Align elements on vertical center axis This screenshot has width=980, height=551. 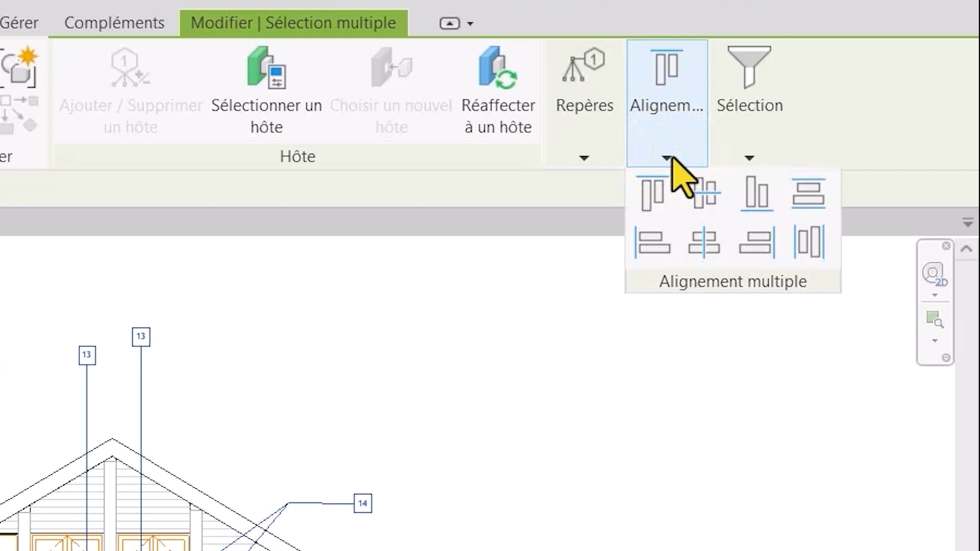704,242
